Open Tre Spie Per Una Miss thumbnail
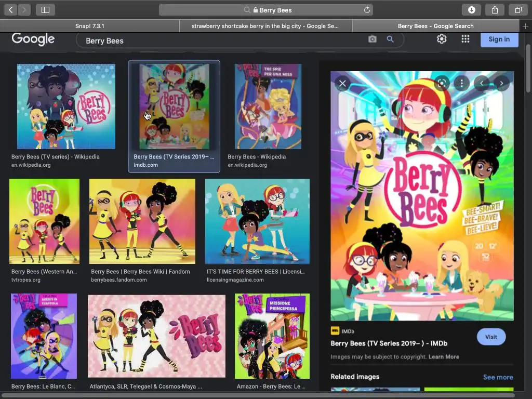Viewport: 532px width, 399px height. 268,107
